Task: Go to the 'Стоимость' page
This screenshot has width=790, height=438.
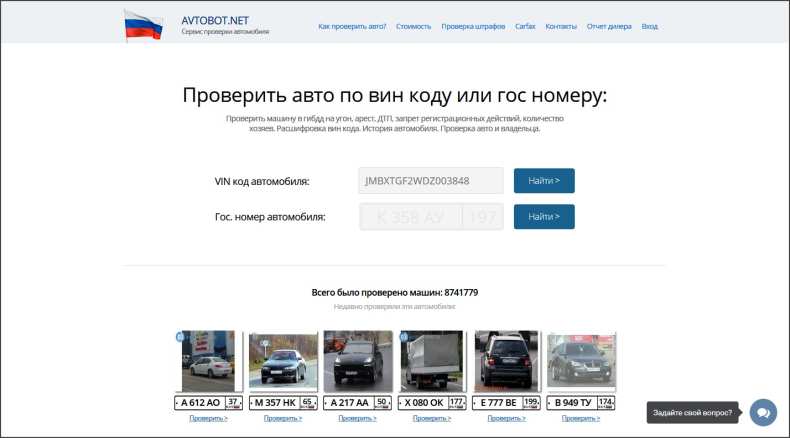Action: tap(413, 27)
